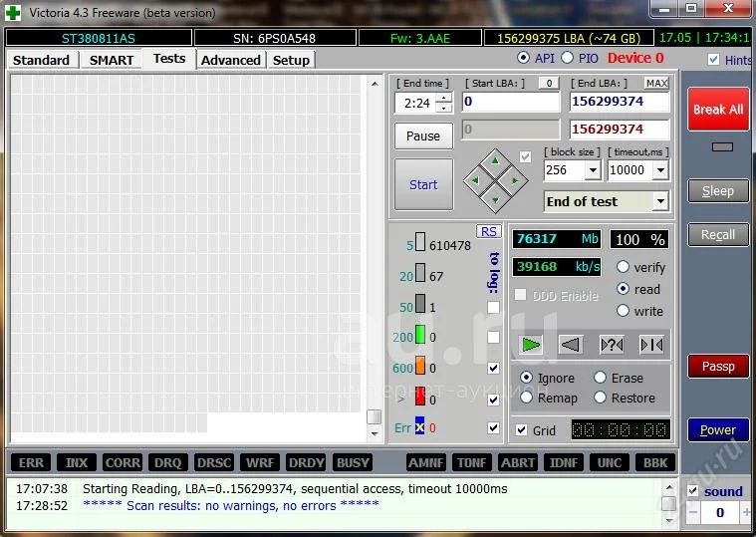Viewport: 756px width, 537px height.
Task: Click the AMNF error indicator
Action: point(426,462)
